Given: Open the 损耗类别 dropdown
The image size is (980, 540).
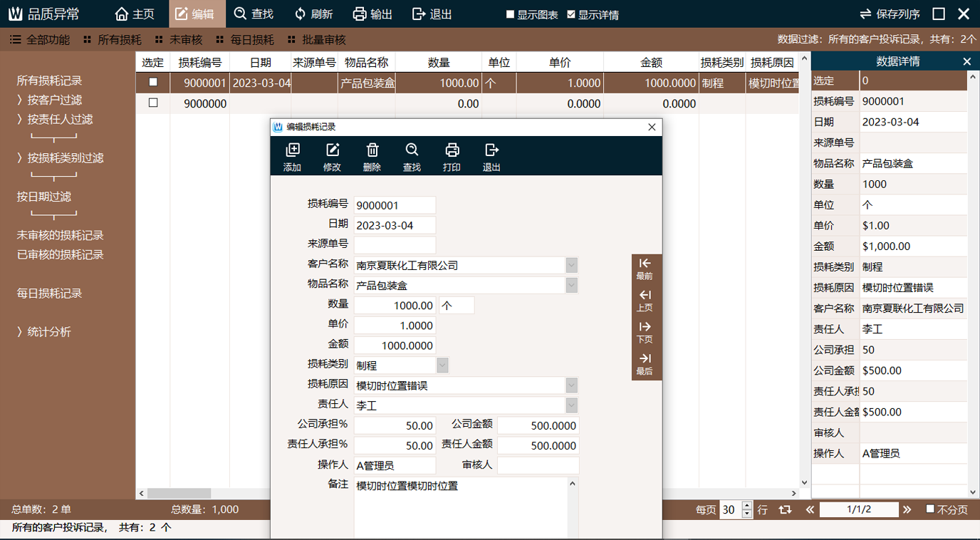Looking at the screenshot, I should (x=442, y=365).
